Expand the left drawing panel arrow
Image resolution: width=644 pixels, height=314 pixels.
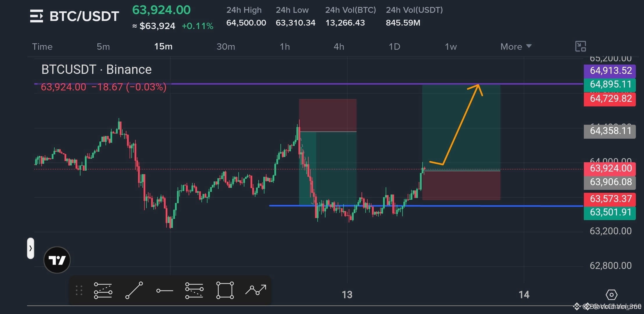[x=31, y=248]
